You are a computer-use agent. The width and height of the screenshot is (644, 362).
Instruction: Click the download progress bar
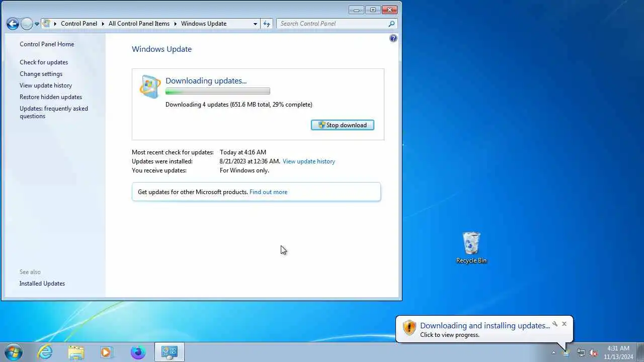tap(218, 92)
